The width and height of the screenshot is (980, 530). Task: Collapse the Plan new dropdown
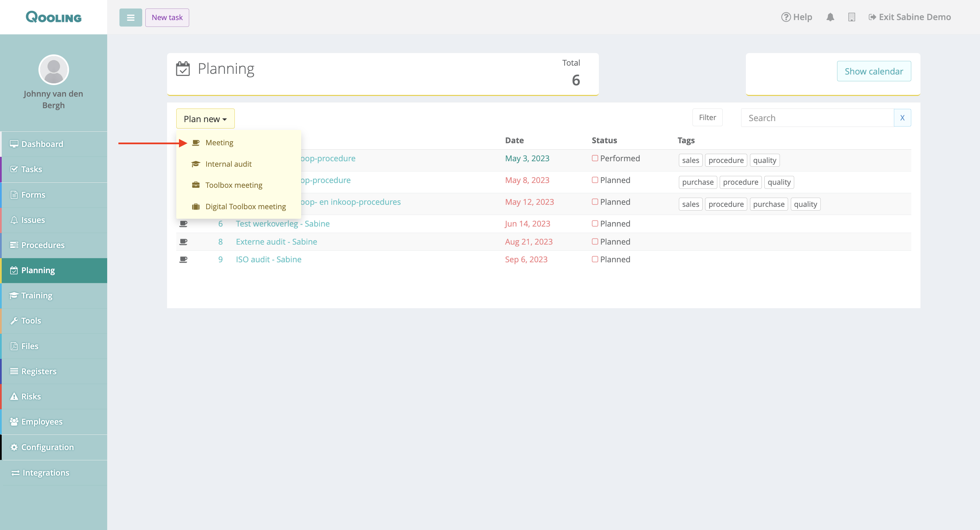(205, 119)
